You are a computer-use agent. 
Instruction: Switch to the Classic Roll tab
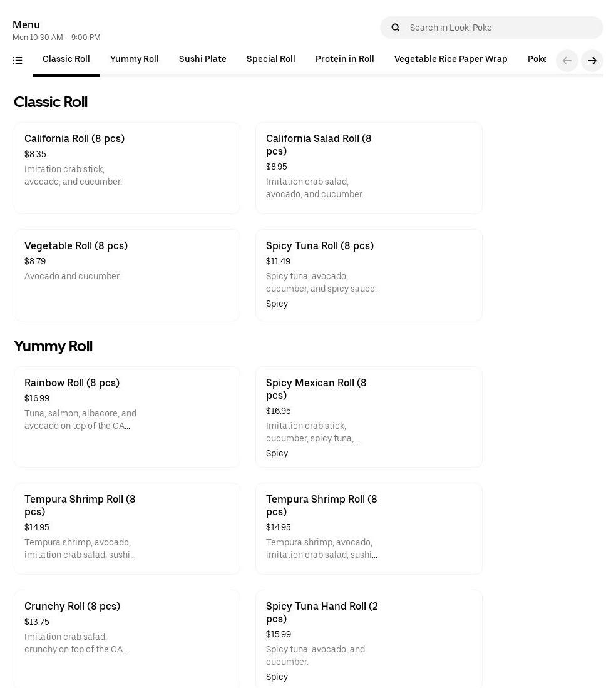[66, 59]
